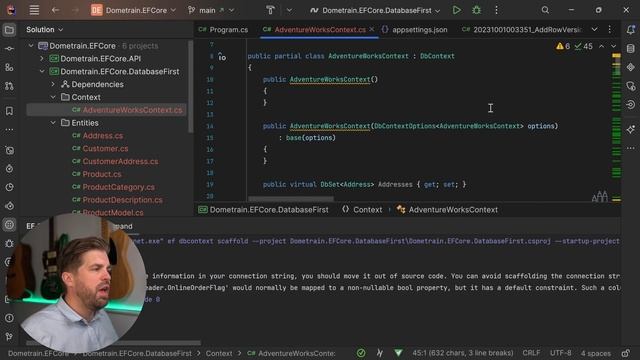Click the caret position 45:1 indicator
The image size is (640, 360).
click(x=462, y=353)
